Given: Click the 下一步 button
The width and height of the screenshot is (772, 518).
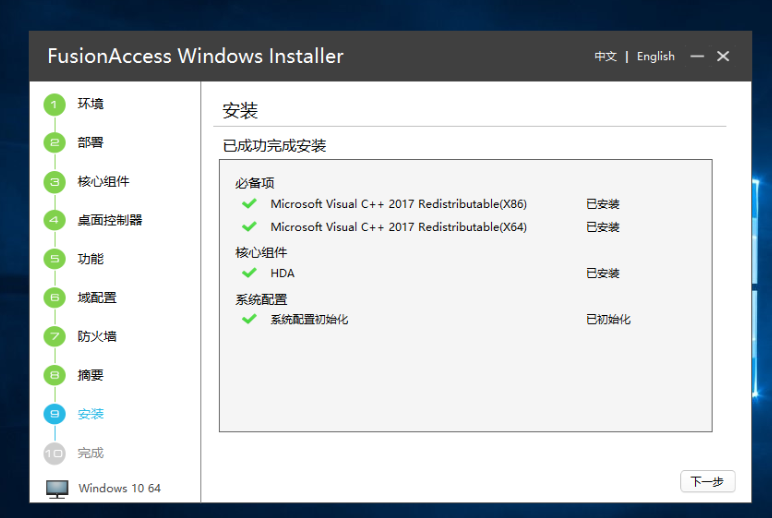Looking at the screenshot, I should tap(707, 481).
